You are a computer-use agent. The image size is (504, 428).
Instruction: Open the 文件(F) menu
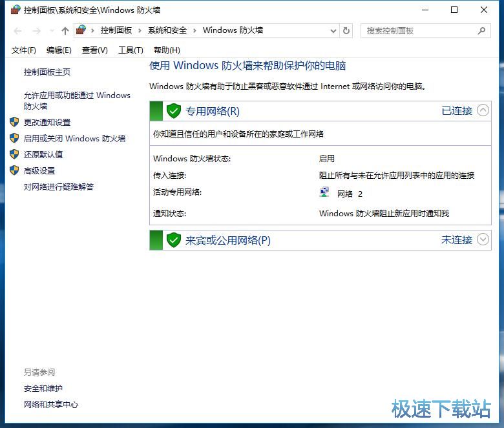[x=24, y=50]
